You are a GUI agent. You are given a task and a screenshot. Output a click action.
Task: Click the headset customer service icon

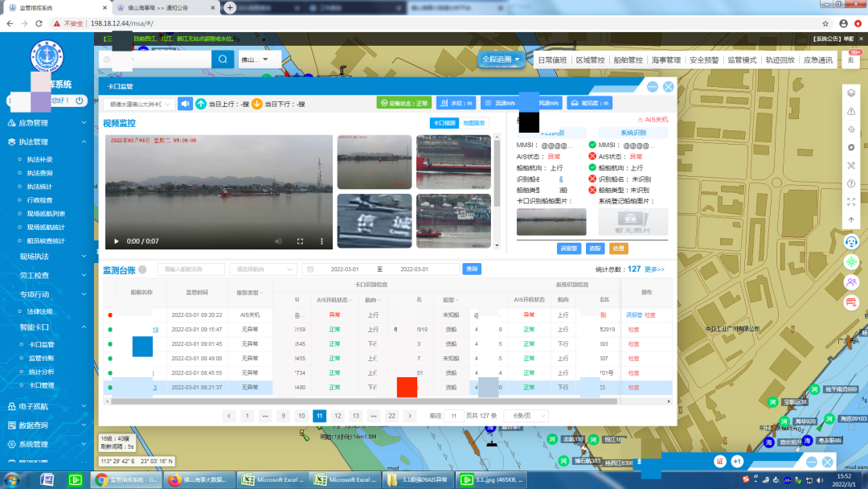pos(851,241)
